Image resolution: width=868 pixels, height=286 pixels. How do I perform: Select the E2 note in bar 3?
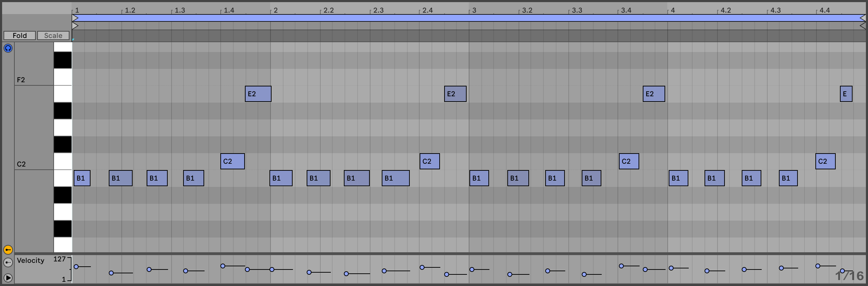(654, 94)
